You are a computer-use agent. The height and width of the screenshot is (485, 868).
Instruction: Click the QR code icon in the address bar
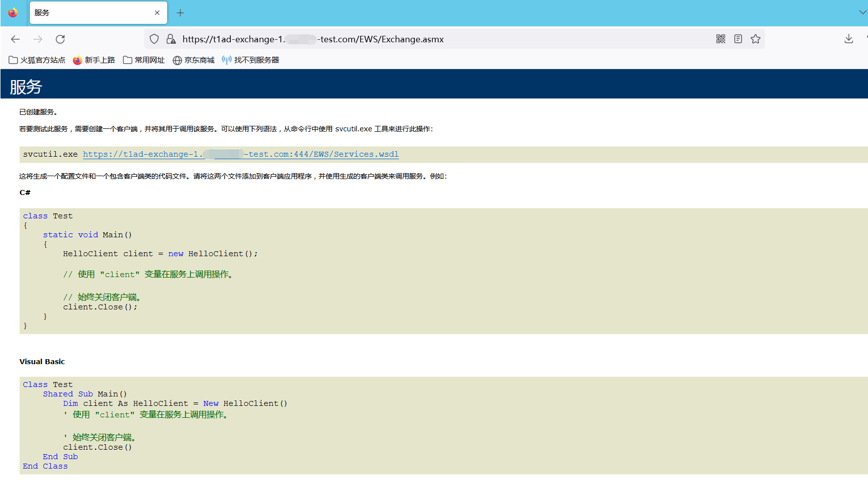[x=720, y=39]
